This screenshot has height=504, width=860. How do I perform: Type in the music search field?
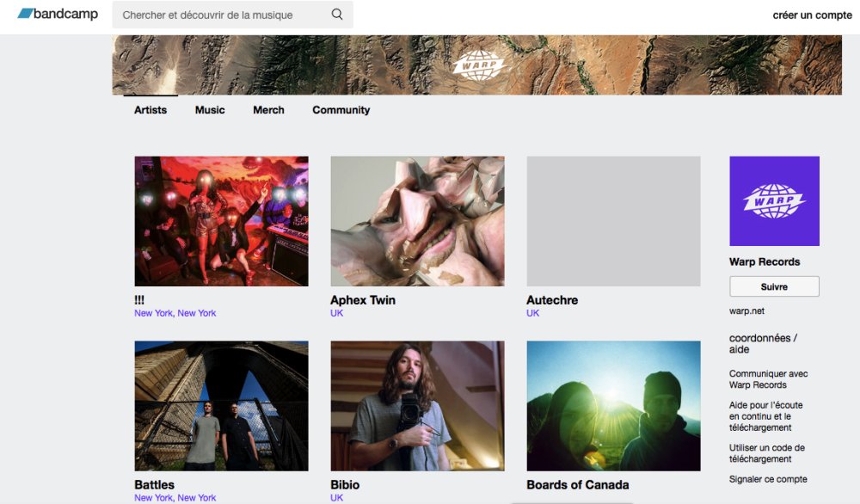point(219,15)
